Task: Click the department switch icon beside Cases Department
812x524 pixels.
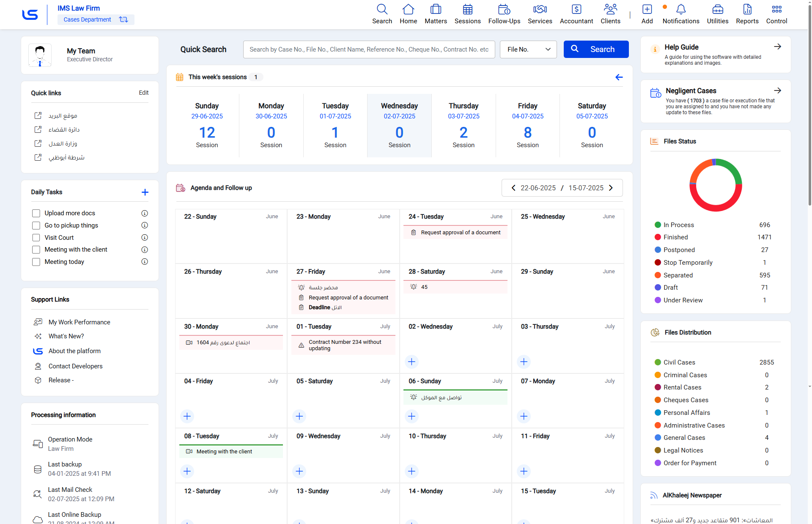Action: coord(123,19)
